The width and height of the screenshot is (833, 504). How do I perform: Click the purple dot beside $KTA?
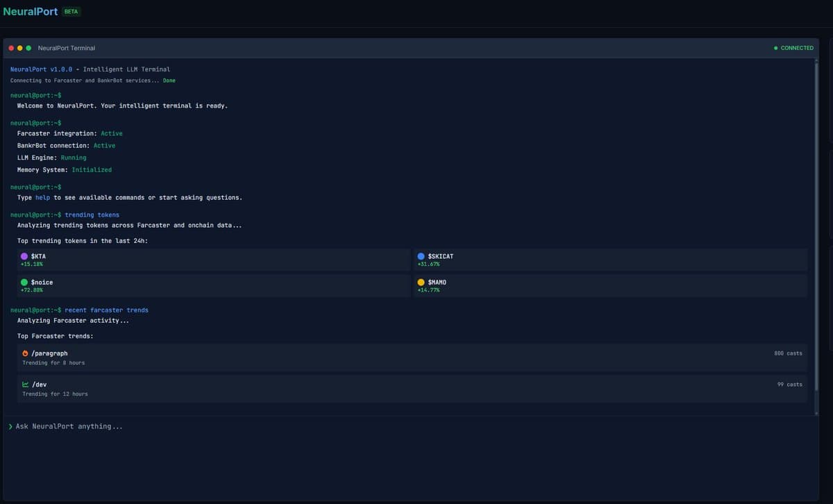click(24, 256)
